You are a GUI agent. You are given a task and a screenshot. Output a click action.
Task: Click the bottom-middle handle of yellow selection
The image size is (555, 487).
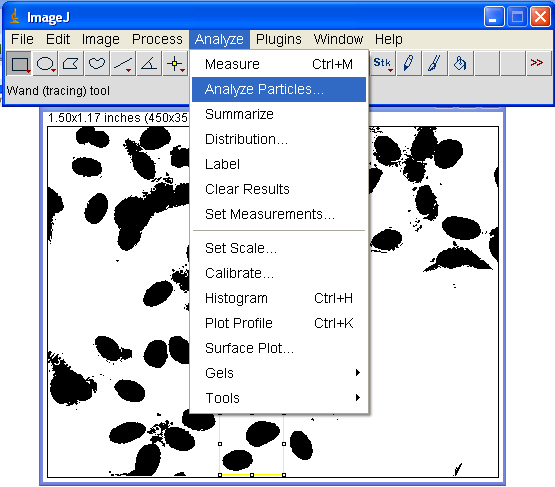(x=252, y=475)
